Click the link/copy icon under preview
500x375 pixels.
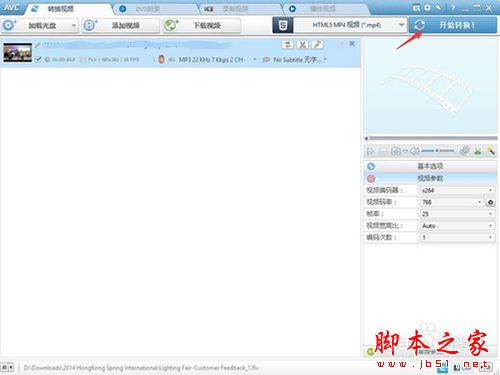pos(464,151)
